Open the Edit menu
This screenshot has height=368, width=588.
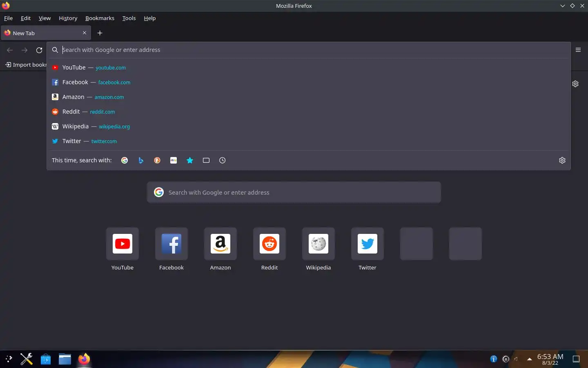(26, 18)
